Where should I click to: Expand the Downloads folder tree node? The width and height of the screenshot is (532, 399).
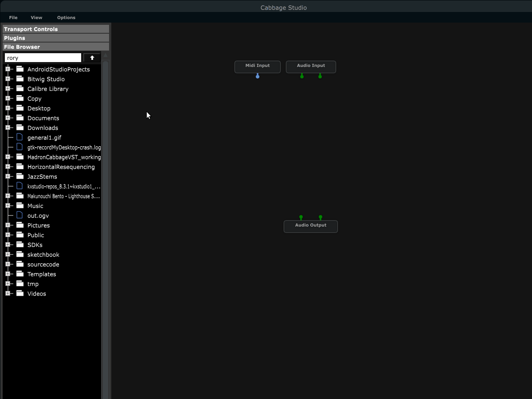tap(8, 128)
